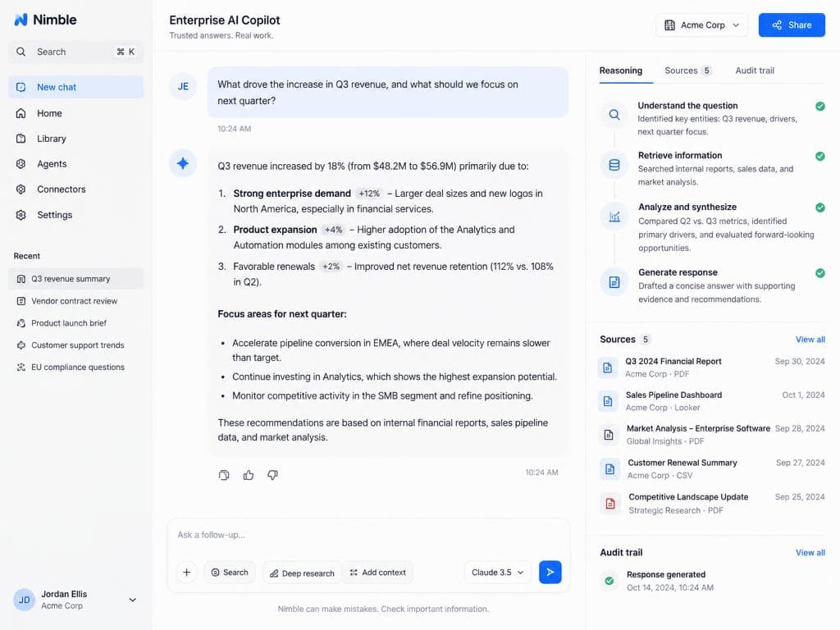Click the New chat compose icon
Viewport: 840px width, 630px height.
click(x=21, y=87)
